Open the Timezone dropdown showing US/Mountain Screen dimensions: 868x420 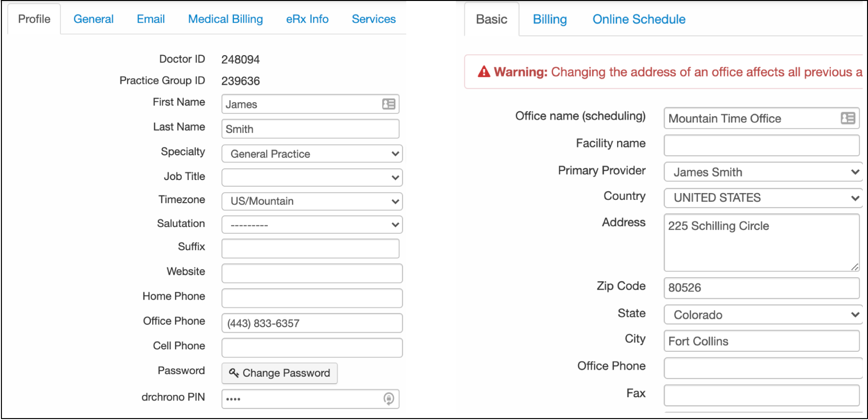(x=312, y=201)
